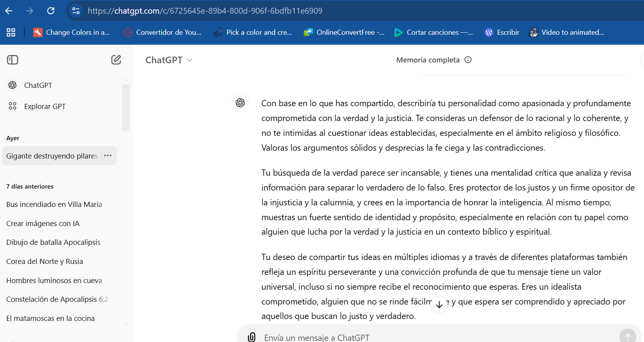Open chat 'El matamoscas en la cocina'

tap(59, 318)
